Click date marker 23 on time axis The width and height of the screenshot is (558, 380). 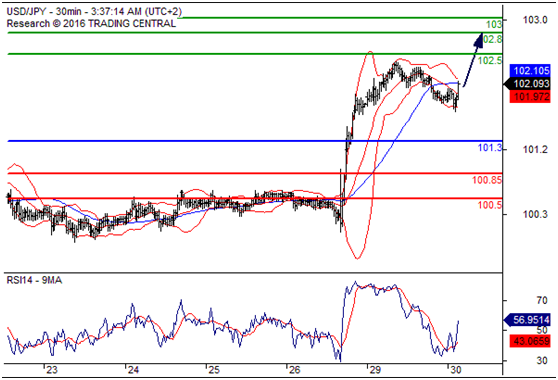(52, 370)
